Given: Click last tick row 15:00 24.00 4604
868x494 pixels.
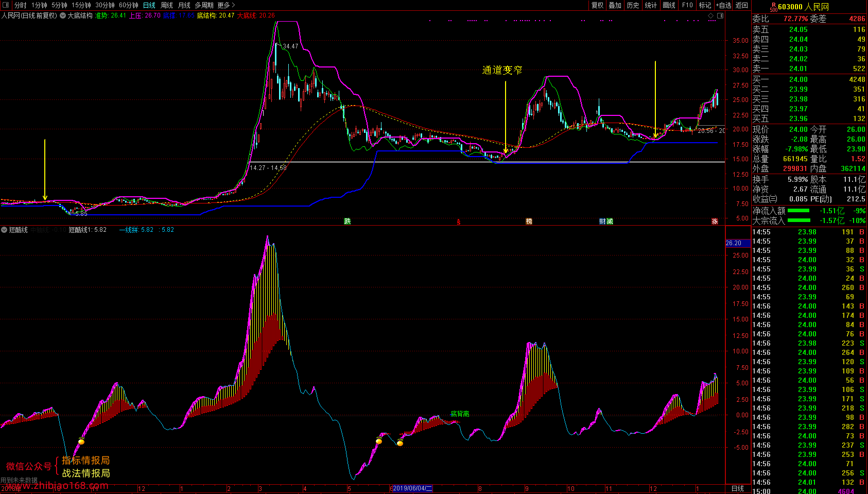Looking at the screenshot, I should click(x=809, y=491).
